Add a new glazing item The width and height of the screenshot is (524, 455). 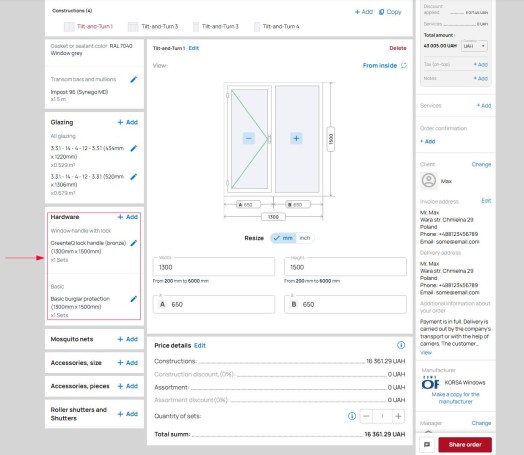pos(128,122)
